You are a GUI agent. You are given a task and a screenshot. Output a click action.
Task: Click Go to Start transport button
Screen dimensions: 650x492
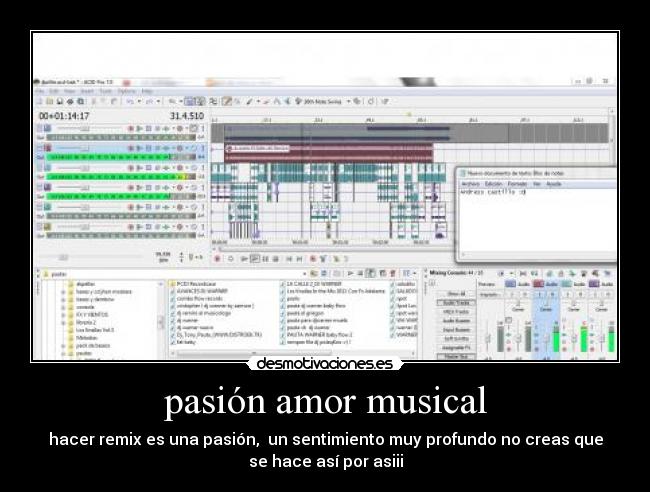coord(289,259)
